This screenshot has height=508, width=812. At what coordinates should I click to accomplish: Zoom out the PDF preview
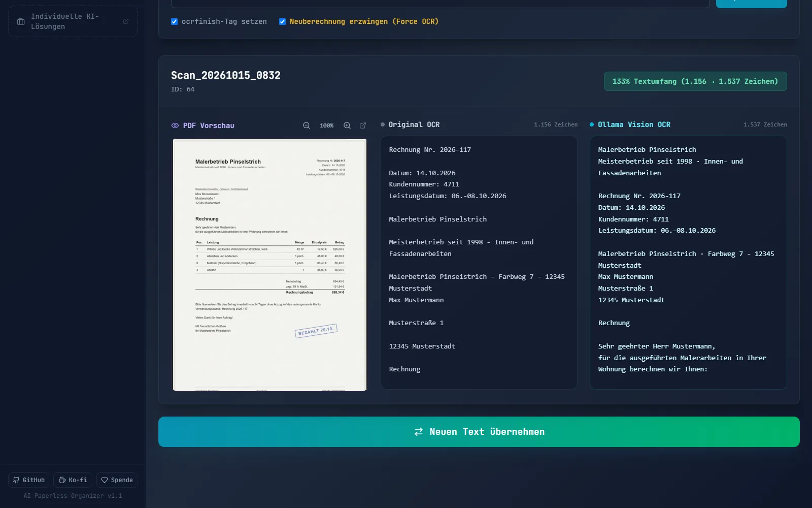pyautogui.click(x=307, y=125)
